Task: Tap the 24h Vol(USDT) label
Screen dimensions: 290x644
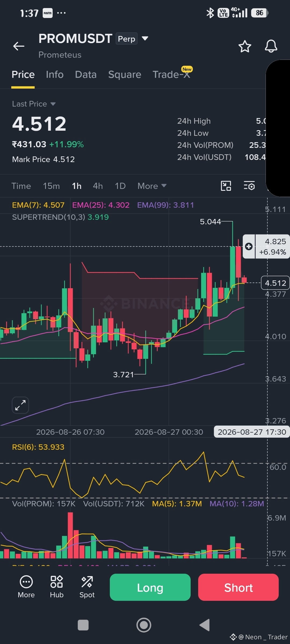Action: [204, 157]
